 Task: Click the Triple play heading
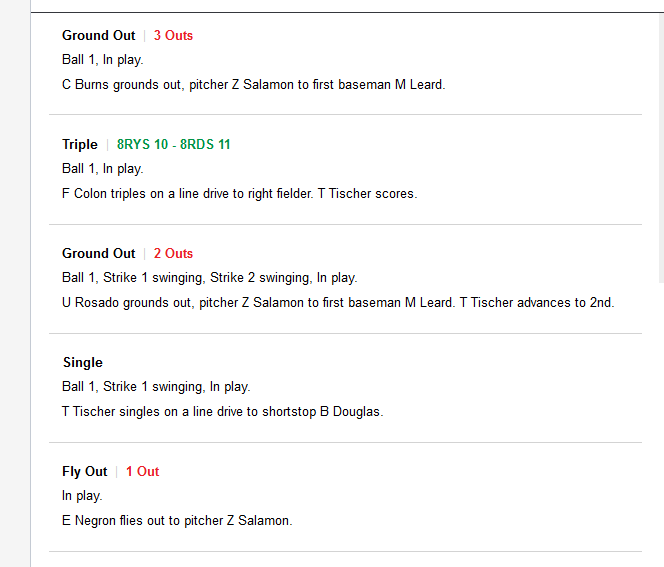coord(80,144)
